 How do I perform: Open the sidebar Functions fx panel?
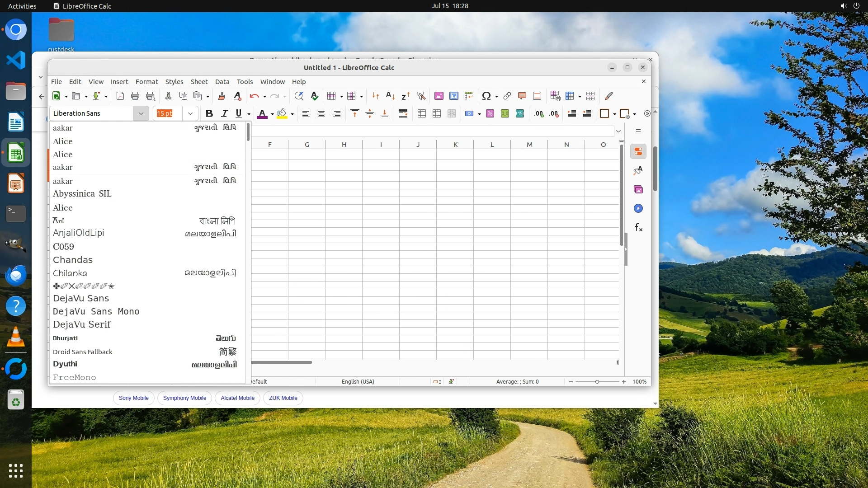click(638, 227)
